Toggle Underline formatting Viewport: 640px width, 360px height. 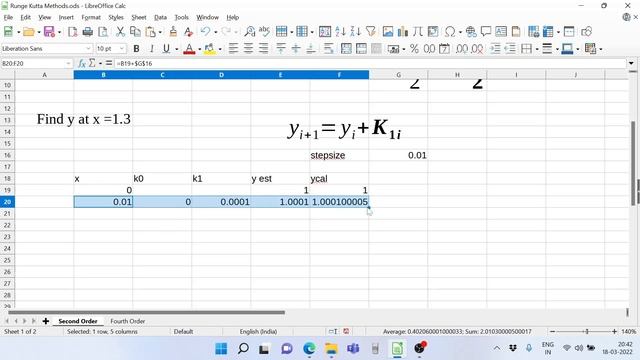click(x=166, y=49)
